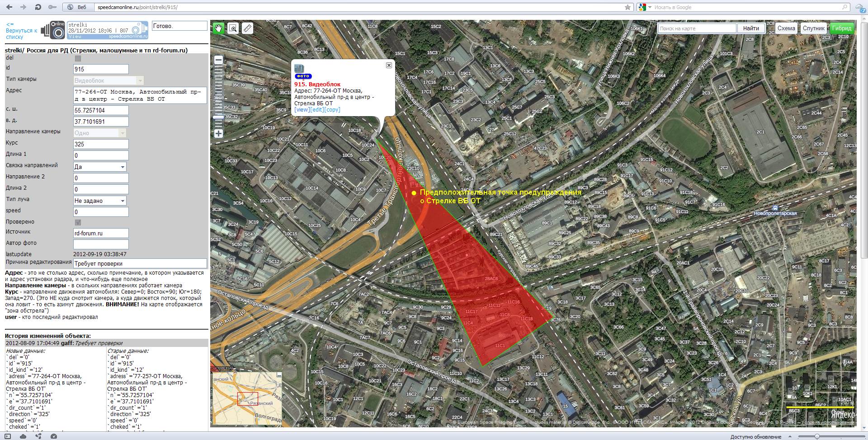Click the map zoom level slider handle
Image resolution: width=868 pixels, height=440 pixels.
point(218,117)
